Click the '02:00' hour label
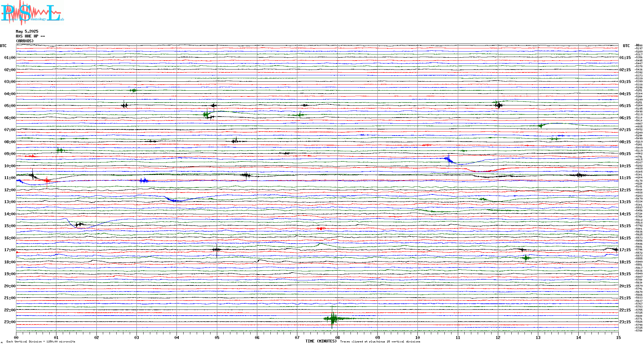This screenshot has height=346, width=644. tap(10, 70)
